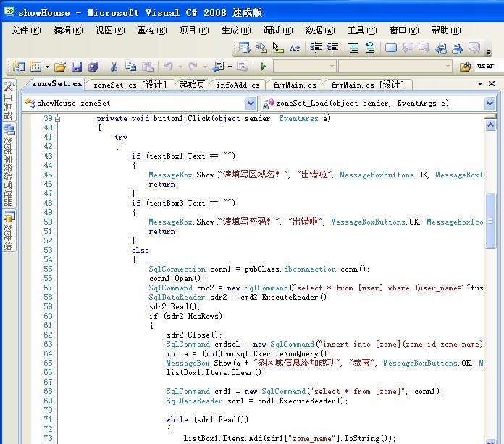This screenshot has height=444, width=504.
Task: Switch to the 起始页 tab
Action: (192, 85)
